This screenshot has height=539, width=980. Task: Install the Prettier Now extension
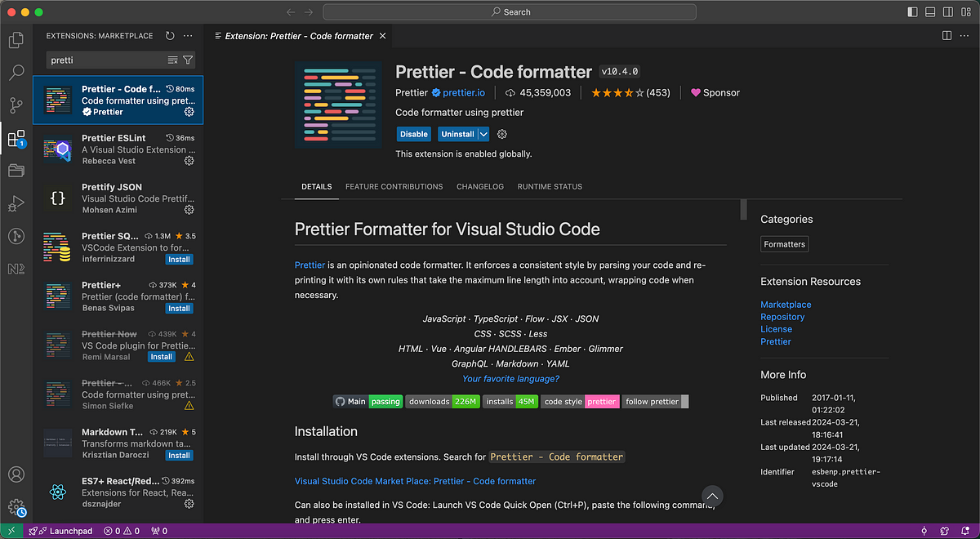161,357
